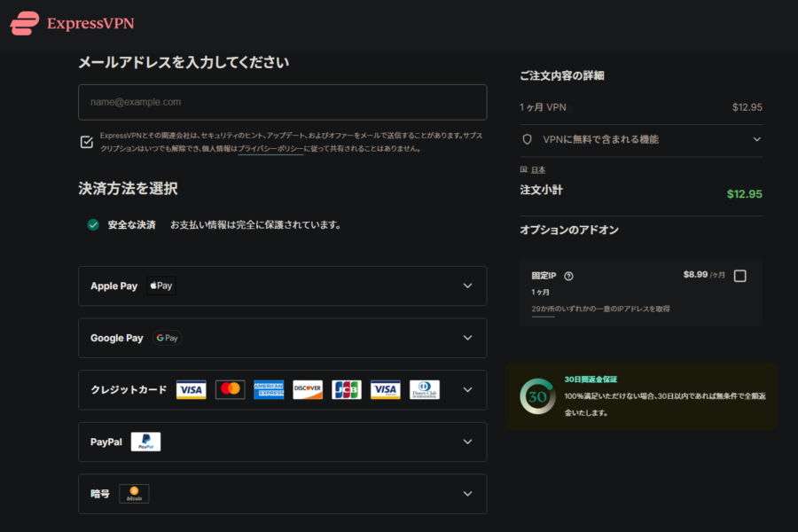Screen dimensions: 798x532
Task: Uncheck the marketing email consent checkbox
Action: (87, 142)
